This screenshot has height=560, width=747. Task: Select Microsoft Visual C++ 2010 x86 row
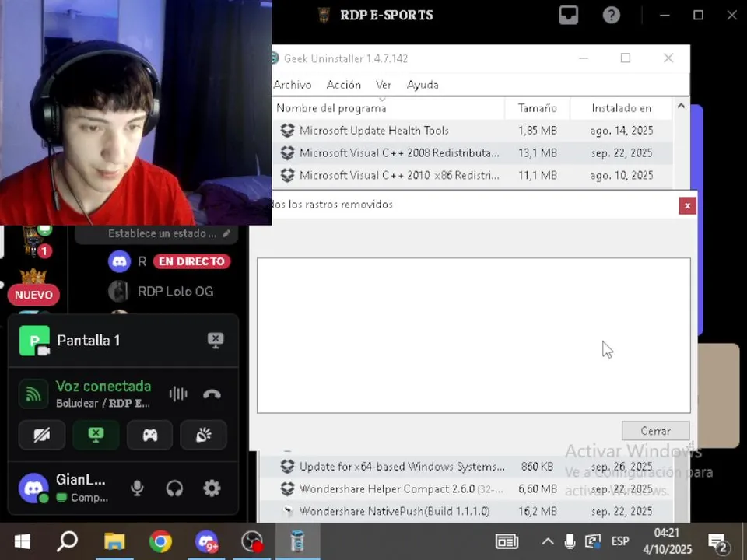point(472,175)
